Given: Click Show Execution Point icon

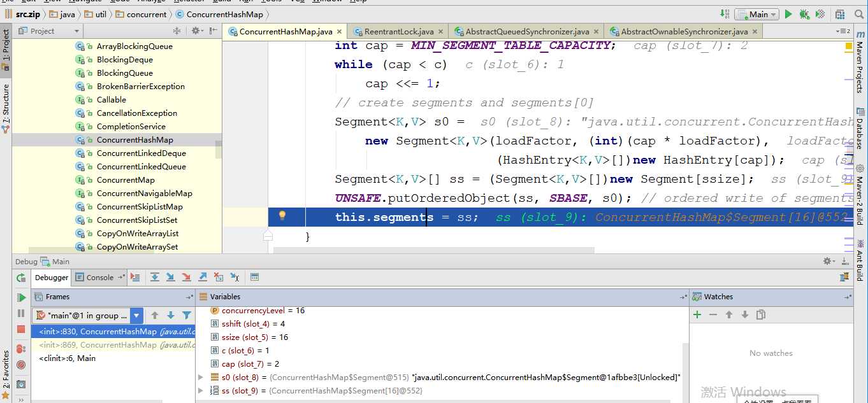Looking at the screenshot, I should click(x=135, y=277).
